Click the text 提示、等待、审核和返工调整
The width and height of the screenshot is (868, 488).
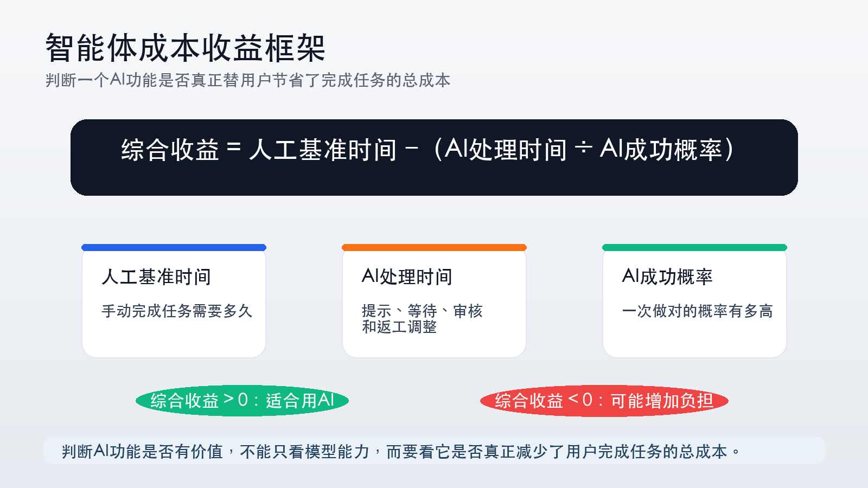coord(422,319)
